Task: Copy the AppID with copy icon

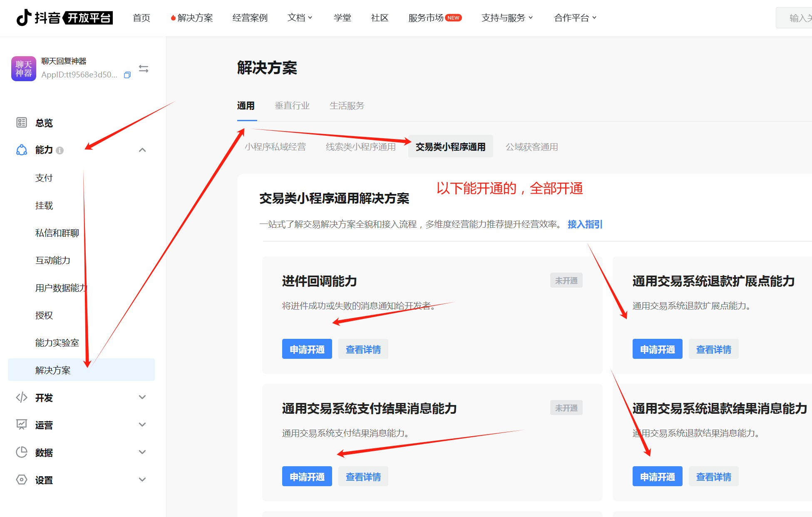Action: (127, 75)
